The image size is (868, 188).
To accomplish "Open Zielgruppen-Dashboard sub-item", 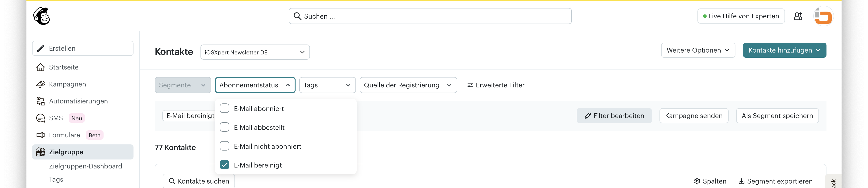I will (x=86, y=166).
